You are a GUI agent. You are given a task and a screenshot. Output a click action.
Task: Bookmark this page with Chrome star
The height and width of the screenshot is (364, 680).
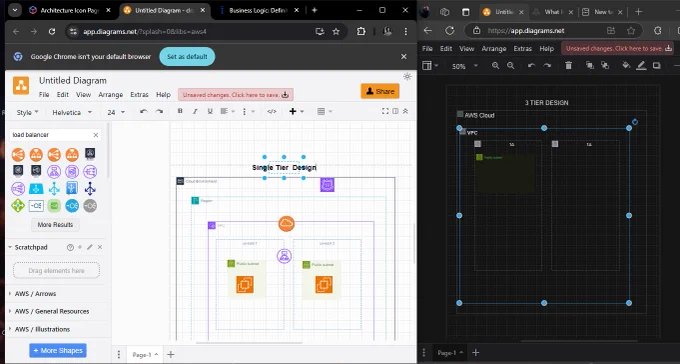coord(336,31)
